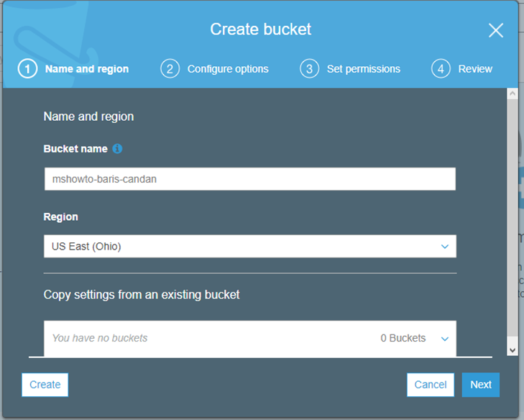
Task: Click the 'Bucket name' label
Action: tap(75, 148)
